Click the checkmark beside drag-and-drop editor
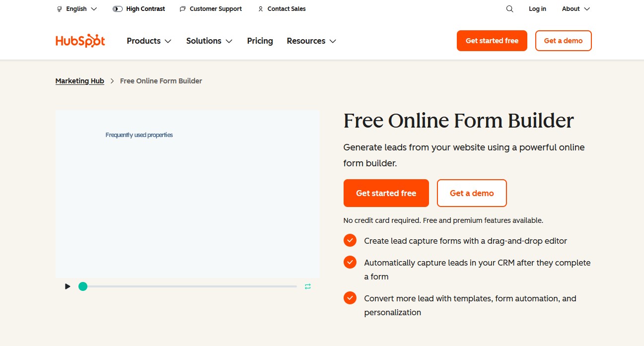 pyautogui.click(x=350, y=240)
